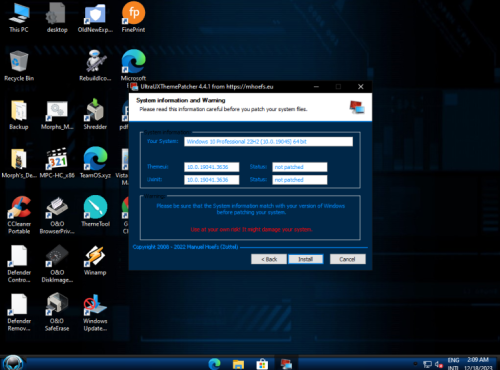This screenshot has height=370, width=500.
Task: Click the Themeui status 'not patched' field
Action: coord(300,167)
